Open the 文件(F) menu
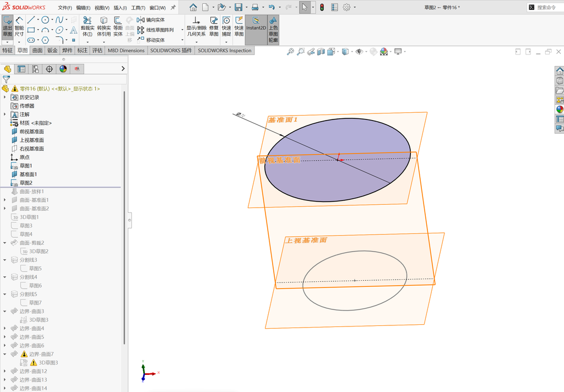 [x=65, y=8]
